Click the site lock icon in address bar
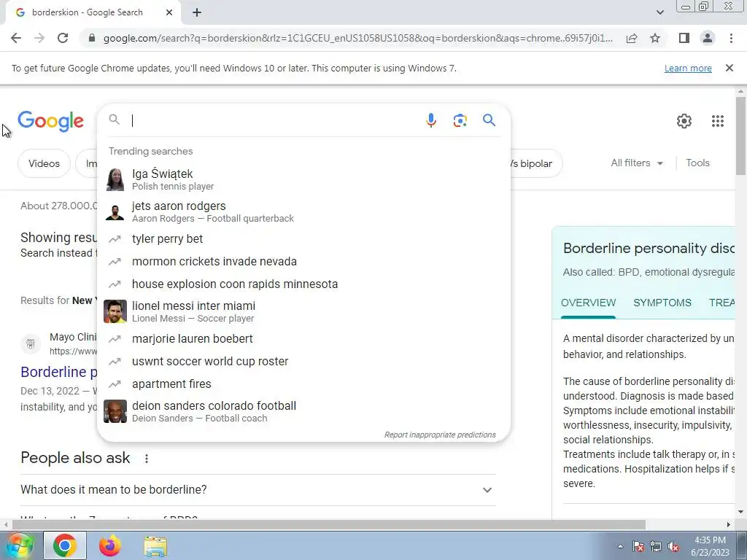The width and height of the screenshot is (747, 560). point(92,38)
